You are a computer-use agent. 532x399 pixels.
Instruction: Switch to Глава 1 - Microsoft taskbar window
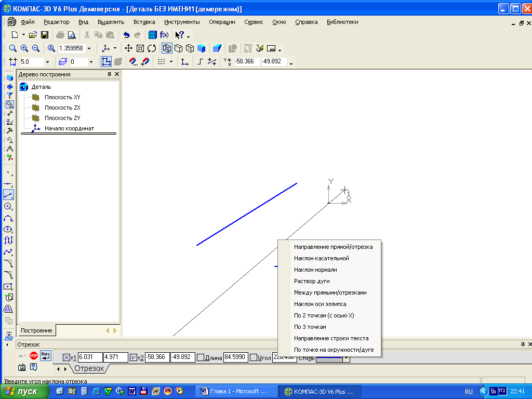tap(237, 392)
